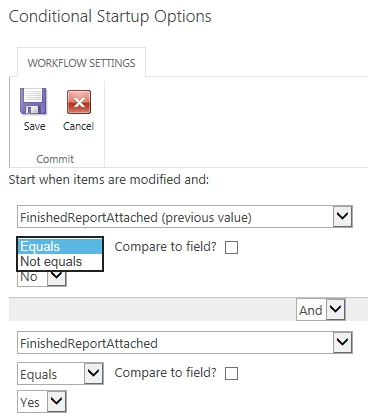Choose Not equals from the open list
Screen dimensions: 368x418
coord(60,262)
